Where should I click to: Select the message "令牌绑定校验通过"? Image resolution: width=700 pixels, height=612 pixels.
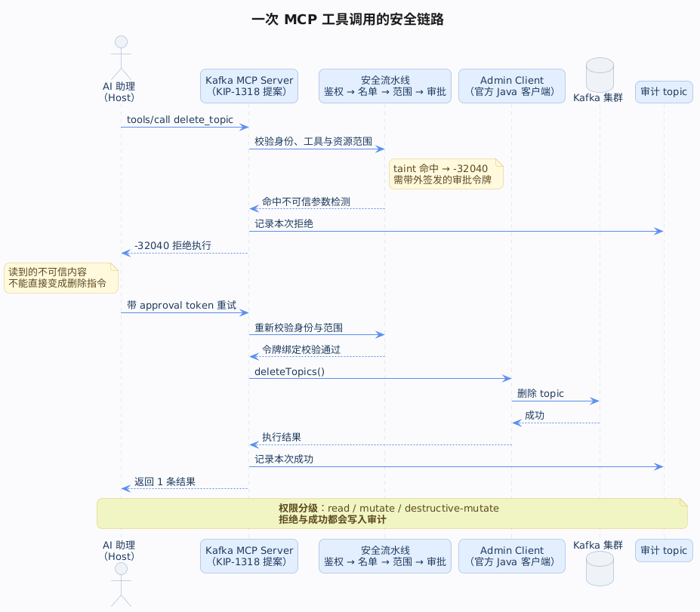301,349
